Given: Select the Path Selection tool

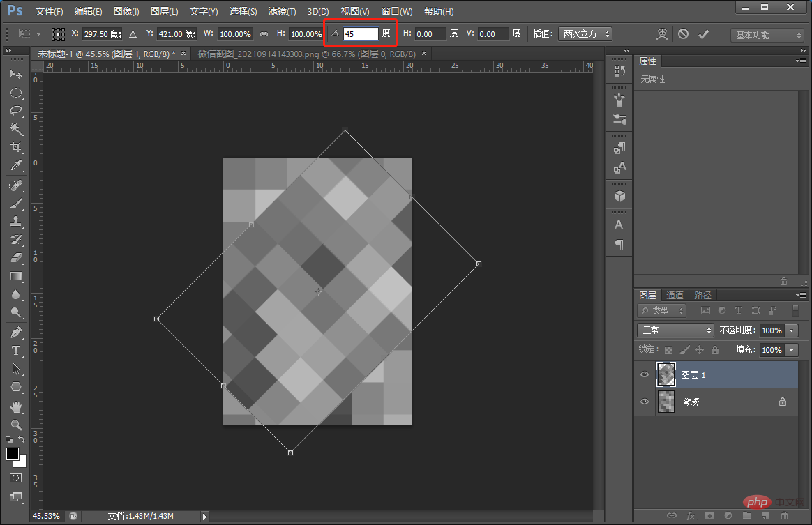Looking at the screenshot, I should (x=16, y=369).
